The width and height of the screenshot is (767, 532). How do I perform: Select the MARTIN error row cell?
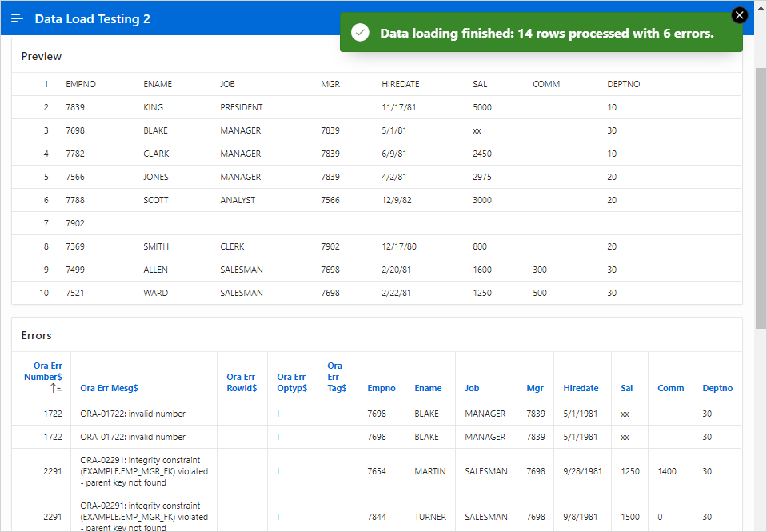click(x=430, y=471)
